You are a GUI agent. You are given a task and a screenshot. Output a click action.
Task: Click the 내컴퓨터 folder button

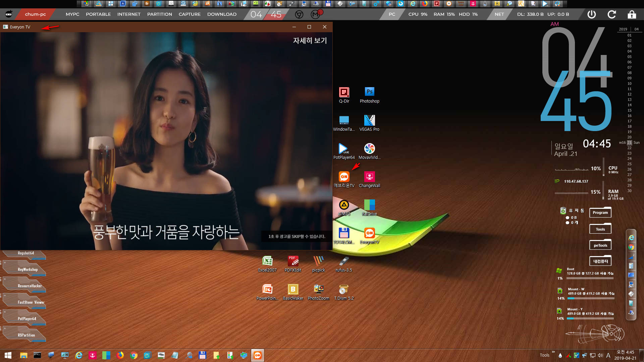tap(600, 261)
